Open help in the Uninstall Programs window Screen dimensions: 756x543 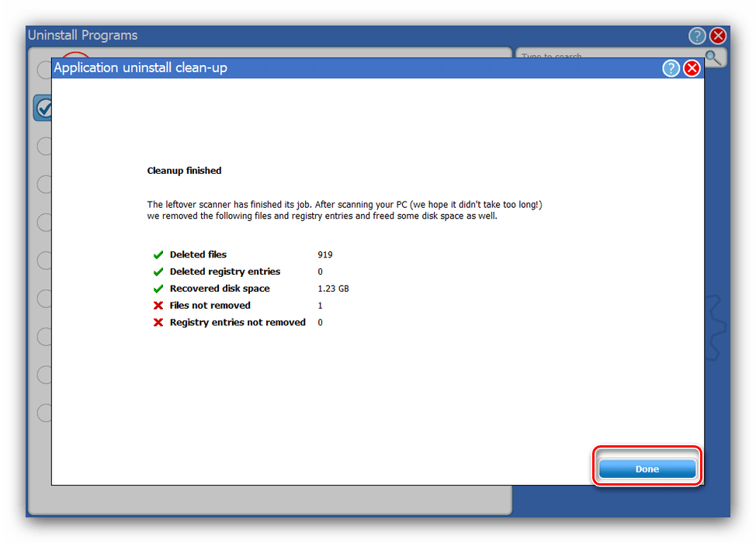[x=697, y=36]
